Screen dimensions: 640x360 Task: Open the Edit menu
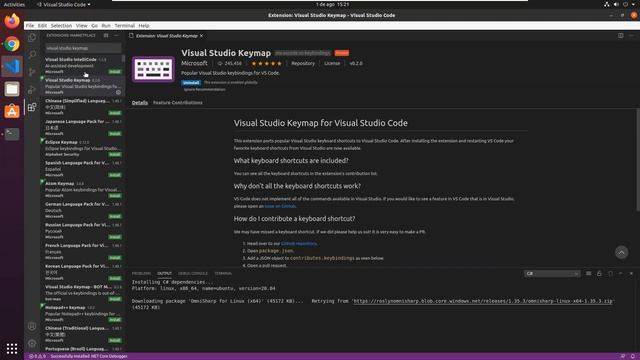point(42,25)
